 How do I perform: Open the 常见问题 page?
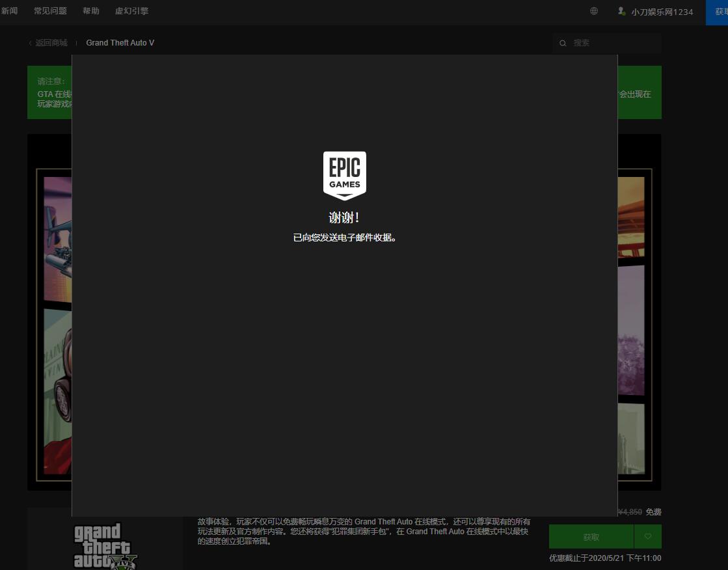click(x=50, y=11)
